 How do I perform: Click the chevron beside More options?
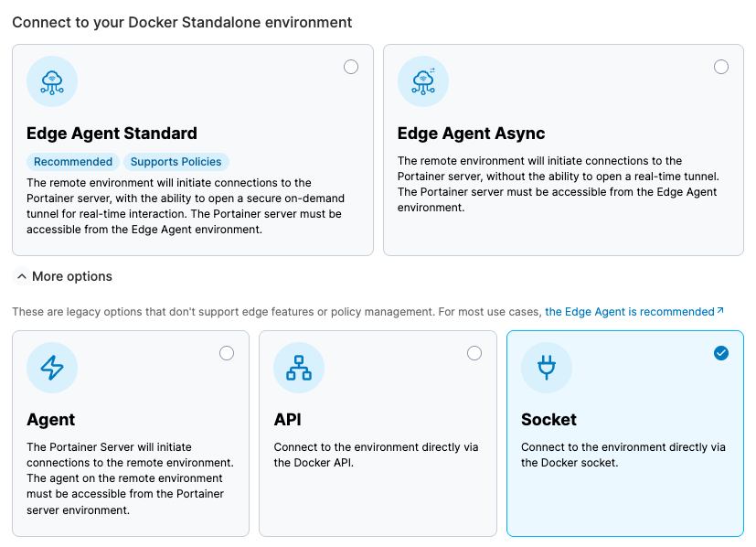[22, 276]
